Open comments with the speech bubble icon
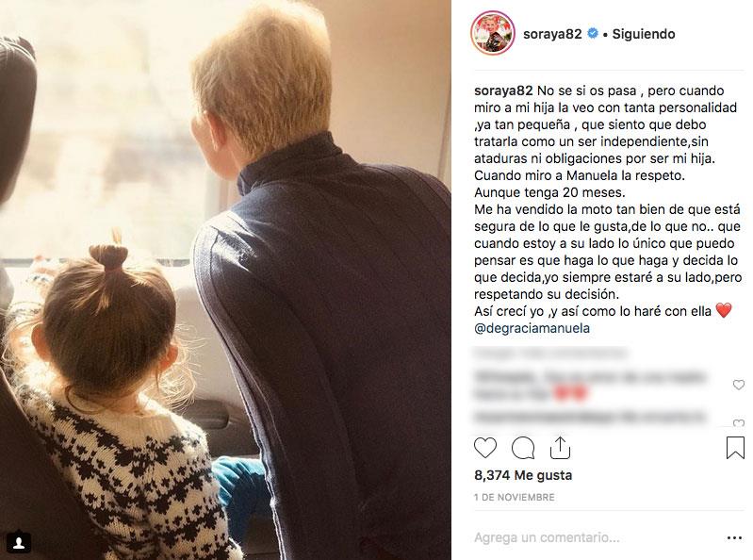The height and width of the screenshot is (560, 753). coord(523,448)
